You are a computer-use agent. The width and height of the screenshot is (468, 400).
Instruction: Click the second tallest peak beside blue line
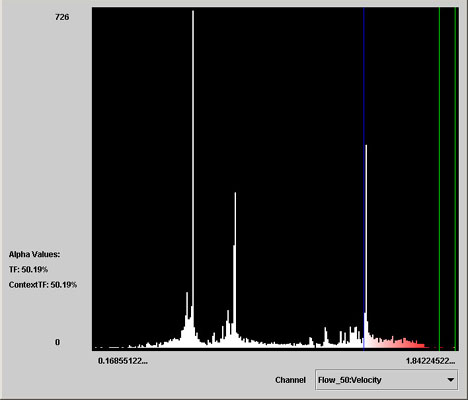coord(366,233)
